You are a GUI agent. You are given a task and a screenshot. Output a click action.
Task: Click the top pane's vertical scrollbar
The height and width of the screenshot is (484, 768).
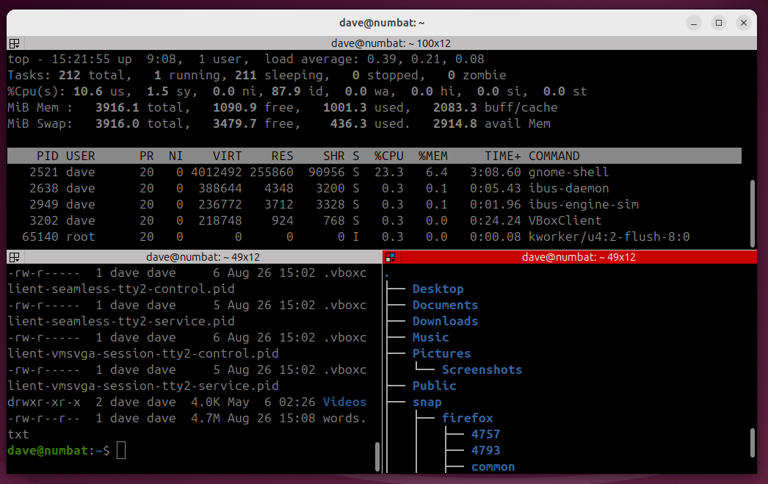tap(752, 214)
